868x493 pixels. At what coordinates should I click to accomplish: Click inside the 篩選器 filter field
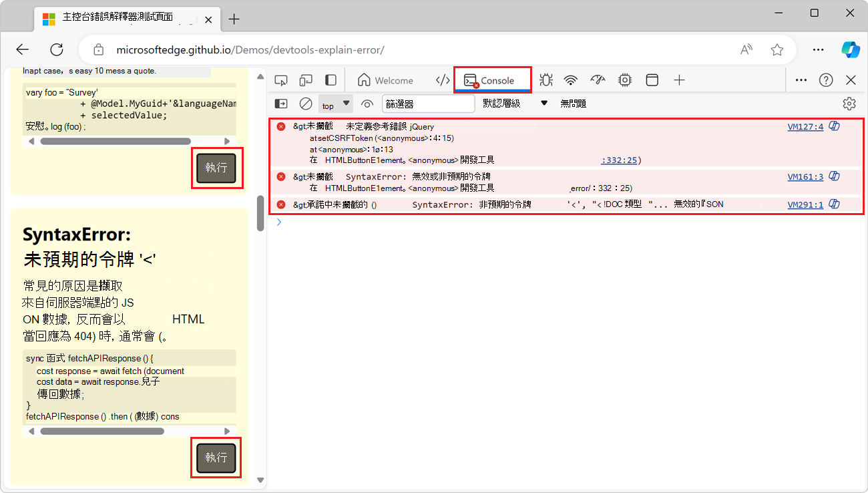[428, 104]
